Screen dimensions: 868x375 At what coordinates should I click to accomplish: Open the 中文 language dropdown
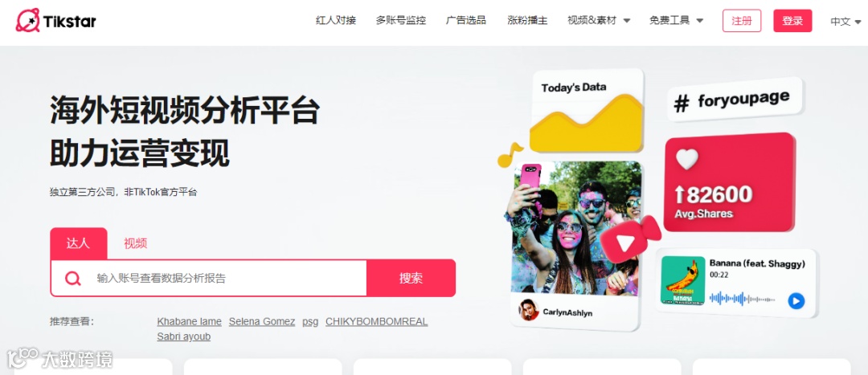[845, 22]
